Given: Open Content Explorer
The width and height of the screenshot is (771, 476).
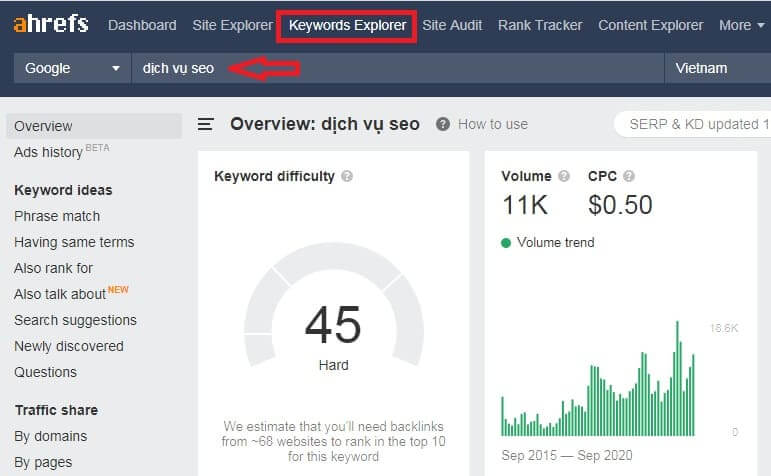Looking at the screenshot, I should [x=651, y=25].
